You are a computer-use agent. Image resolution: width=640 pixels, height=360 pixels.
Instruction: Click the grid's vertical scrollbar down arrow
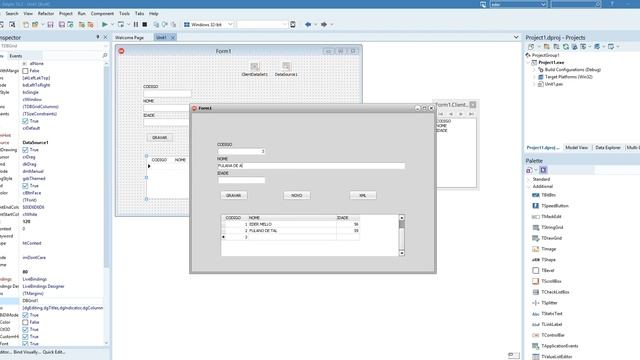(x=402, y=253)
